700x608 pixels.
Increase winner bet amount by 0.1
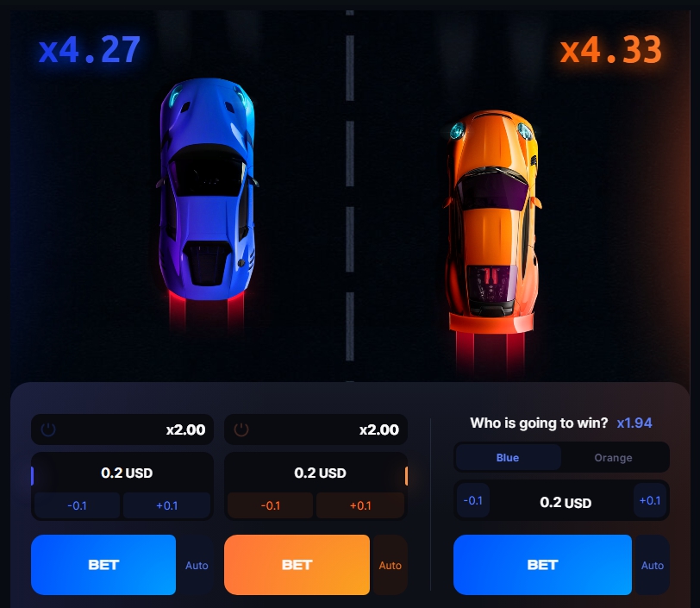coord(650,500)
